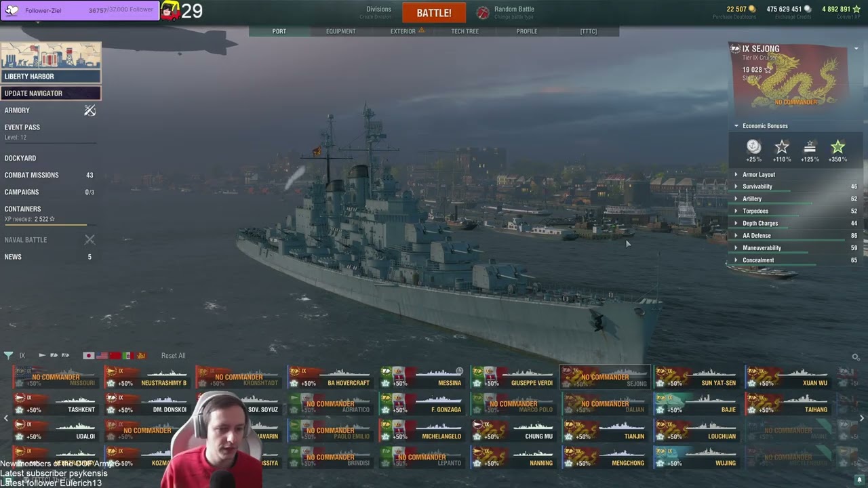This screenshot has width=868, height=488.
Task: Click the +125% commander XP bonus icon
Action: click(x=810, y=146)
